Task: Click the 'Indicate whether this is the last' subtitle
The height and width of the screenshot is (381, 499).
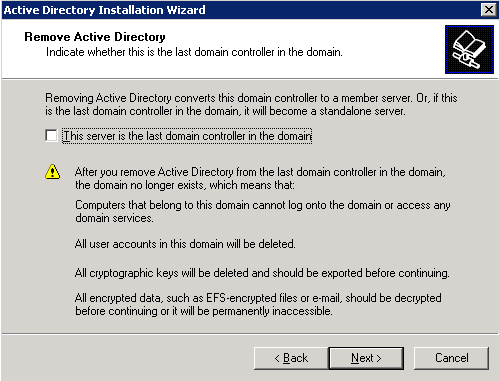Action: (x=194, y=52)
